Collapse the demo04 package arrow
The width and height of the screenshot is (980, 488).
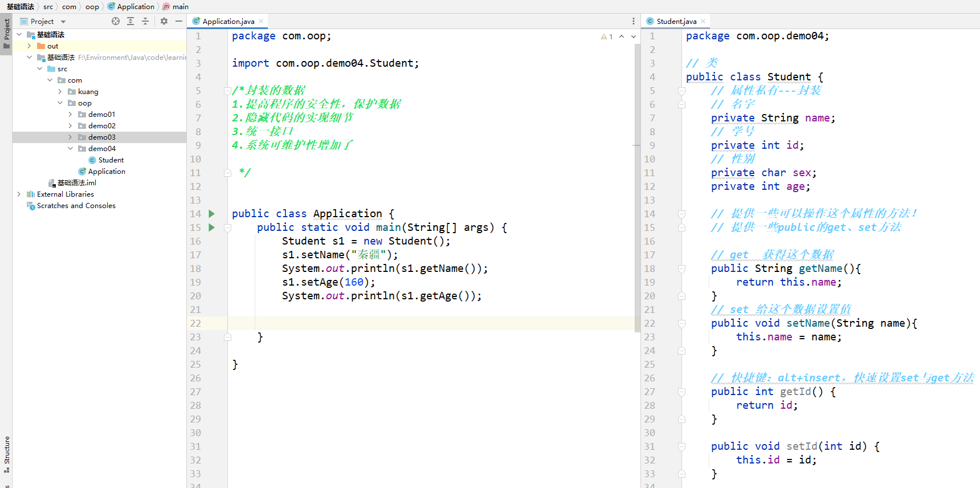(x=71, y=149)
